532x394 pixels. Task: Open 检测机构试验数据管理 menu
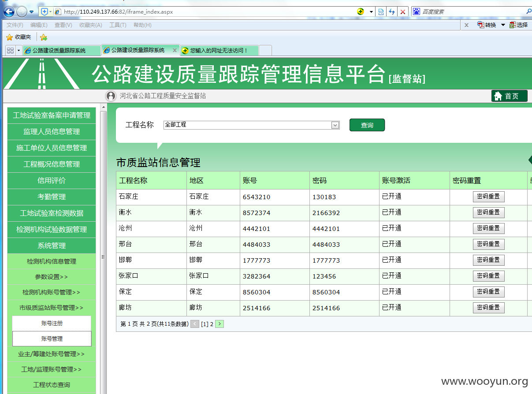52,230
